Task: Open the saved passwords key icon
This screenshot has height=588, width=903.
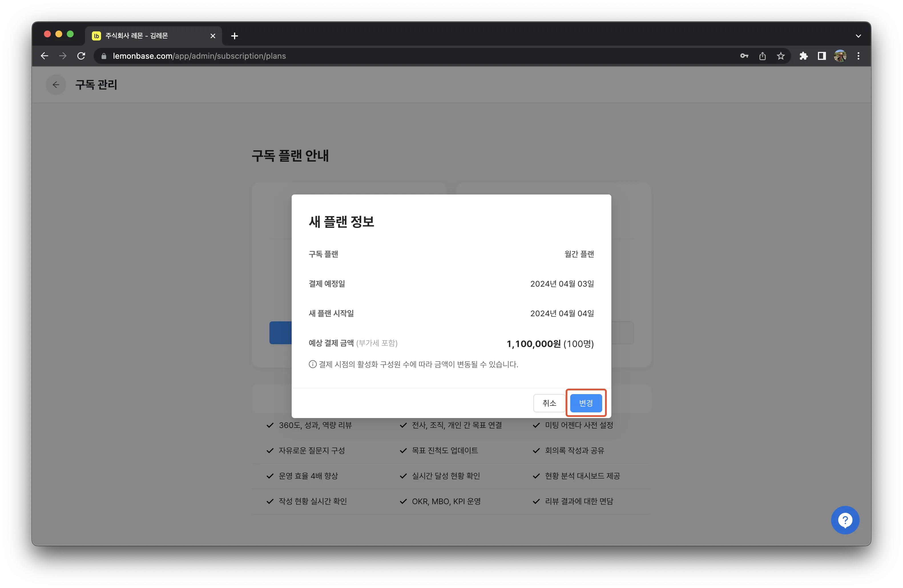Action: pyautogui.click(x=744, y=56)
